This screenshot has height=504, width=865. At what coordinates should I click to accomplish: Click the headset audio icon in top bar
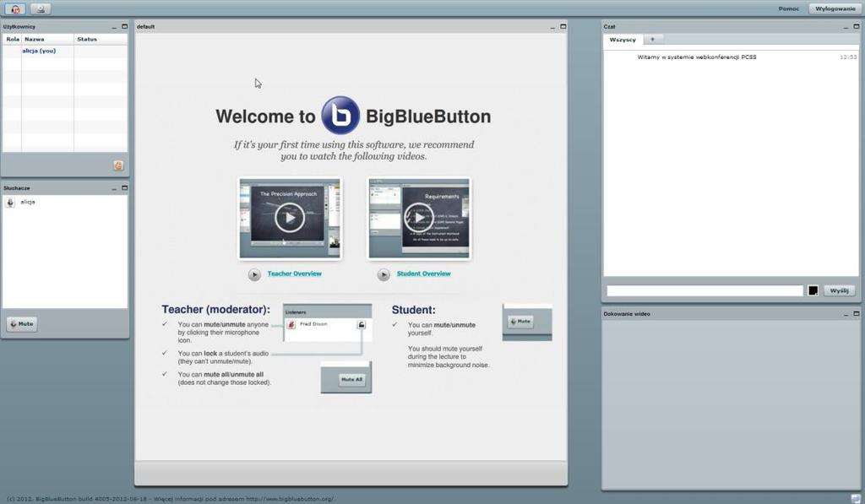coord(15,8)
